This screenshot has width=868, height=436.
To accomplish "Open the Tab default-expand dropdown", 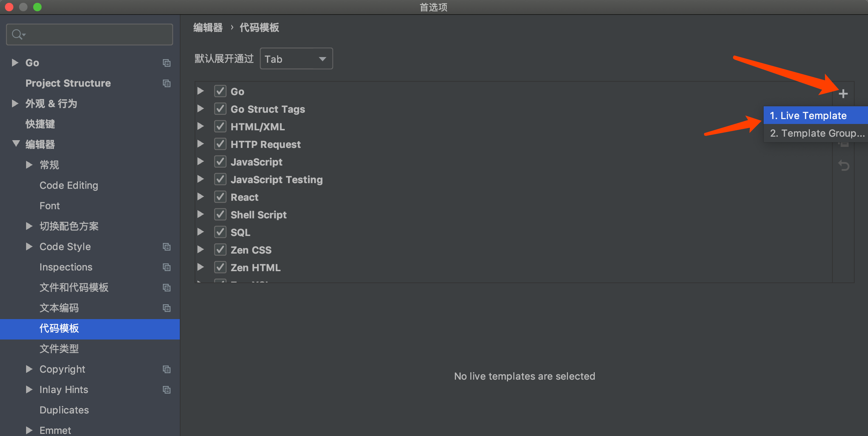I will (296, 58).
